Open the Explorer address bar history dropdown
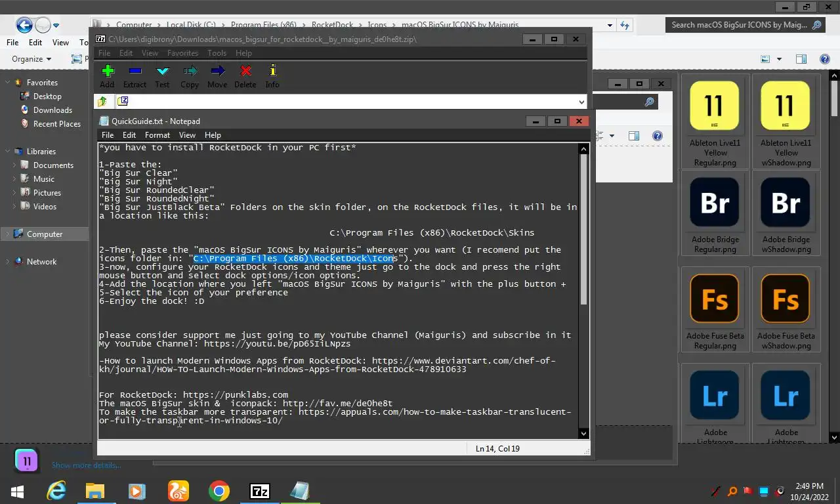 (610, 25)
